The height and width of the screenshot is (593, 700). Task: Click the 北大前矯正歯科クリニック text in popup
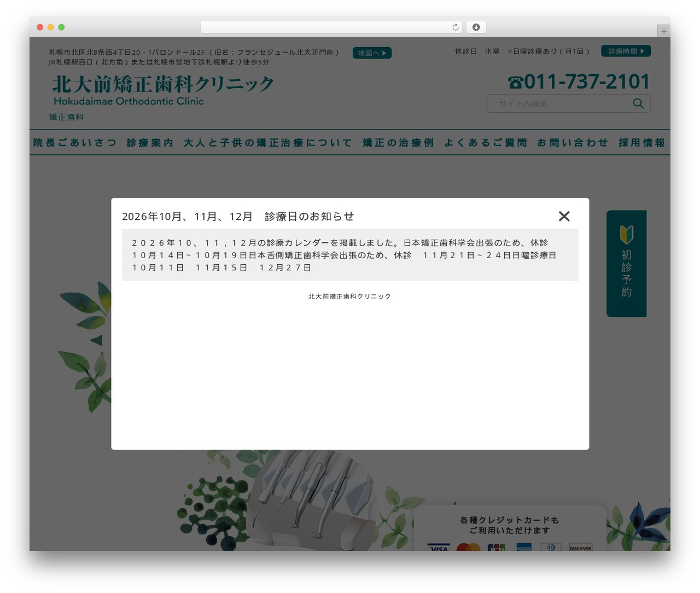350,296
